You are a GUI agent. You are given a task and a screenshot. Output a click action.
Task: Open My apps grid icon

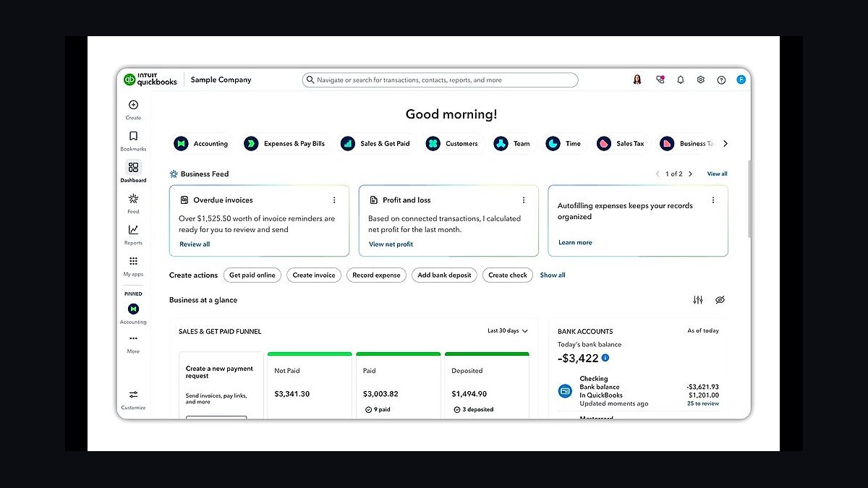133,261
